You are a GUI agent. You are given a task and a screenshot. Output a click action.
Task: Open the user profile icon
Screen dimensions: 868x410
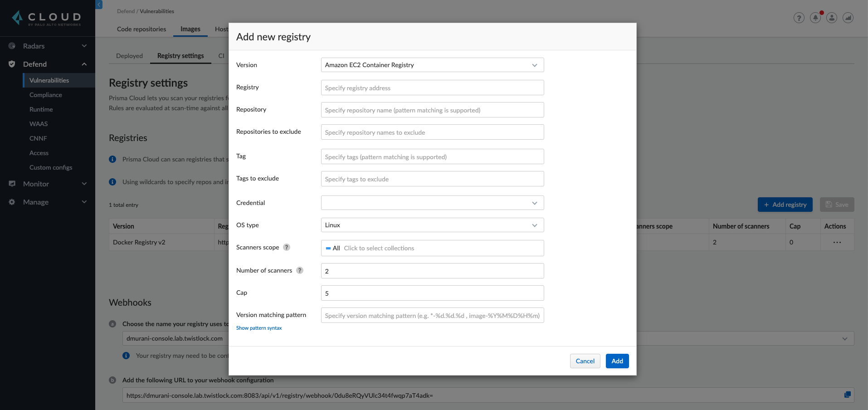point(831,18)
